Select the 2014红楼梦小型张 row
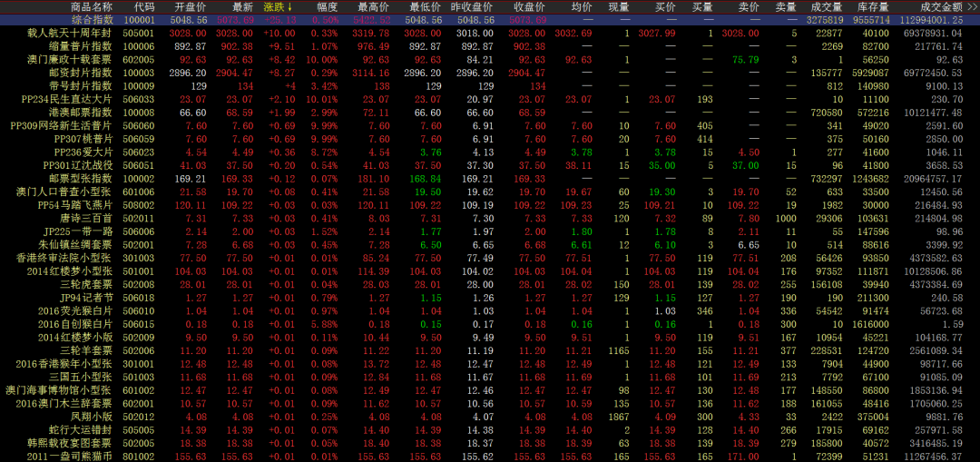Screen dimensions: 980x462 [490, 270]
